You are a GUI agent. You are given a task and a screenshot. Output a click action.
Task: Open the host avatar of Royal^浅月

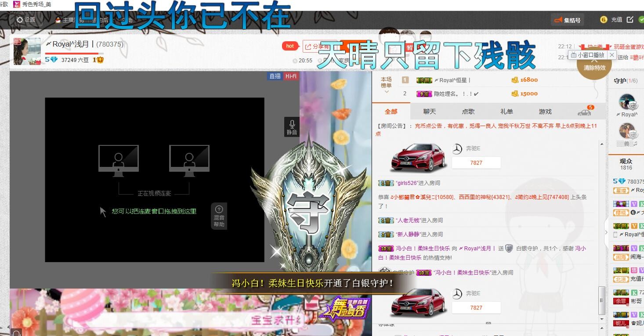[27, 51]
